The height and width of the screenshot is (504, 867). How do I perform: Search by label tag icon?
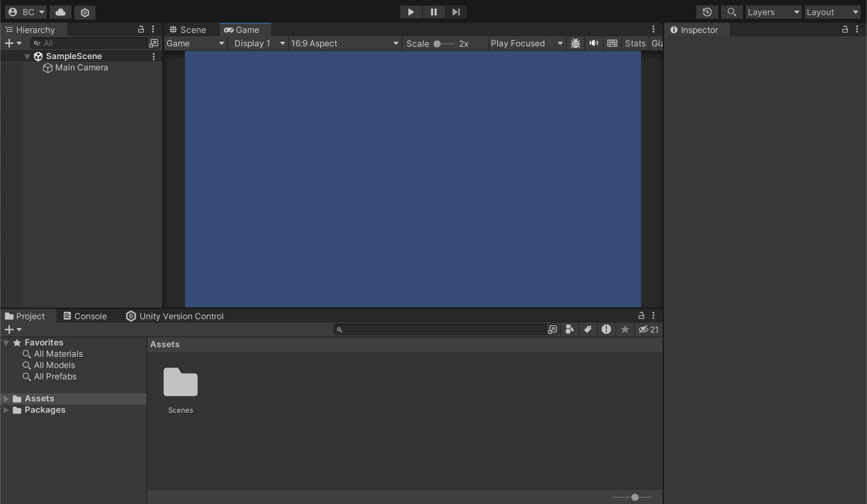588,329
